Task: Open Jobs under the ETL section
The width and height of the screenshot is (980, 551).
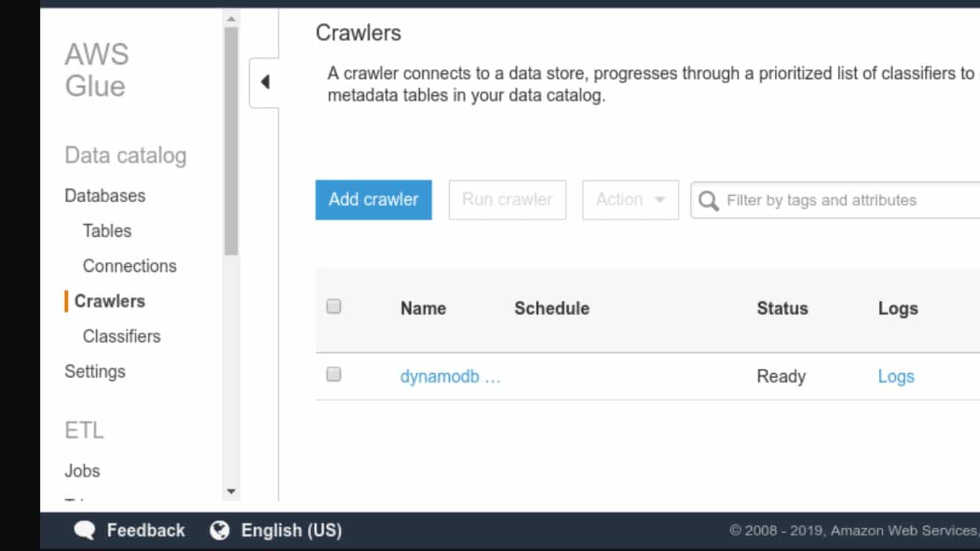Action: 83,471
